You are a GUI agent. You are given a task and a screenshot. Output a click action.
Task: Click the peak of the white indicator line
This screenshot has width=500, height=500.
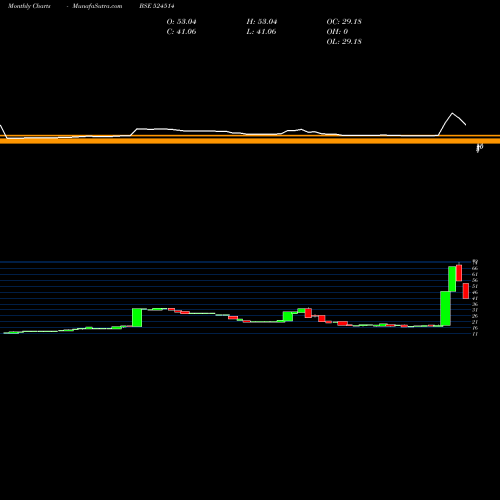452,113
